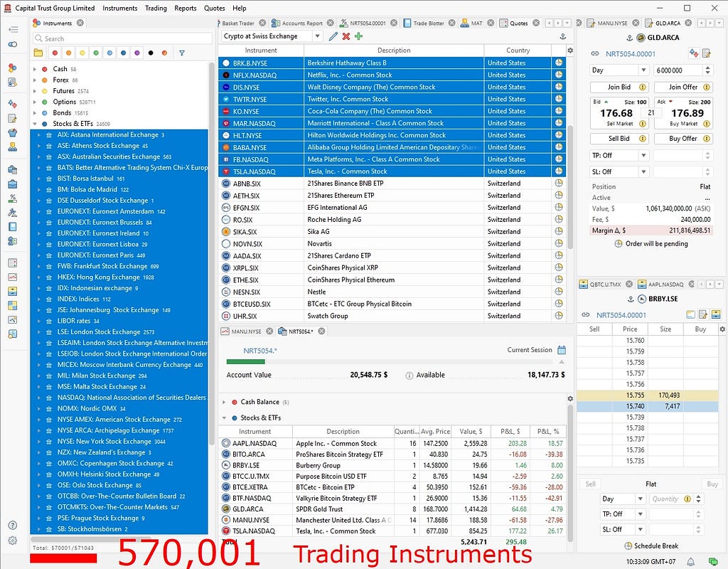Click the order entry note icon in GLD.ARCA panel
The height and width of the screenshot is (569, 728).
click(x=707, y=53)
